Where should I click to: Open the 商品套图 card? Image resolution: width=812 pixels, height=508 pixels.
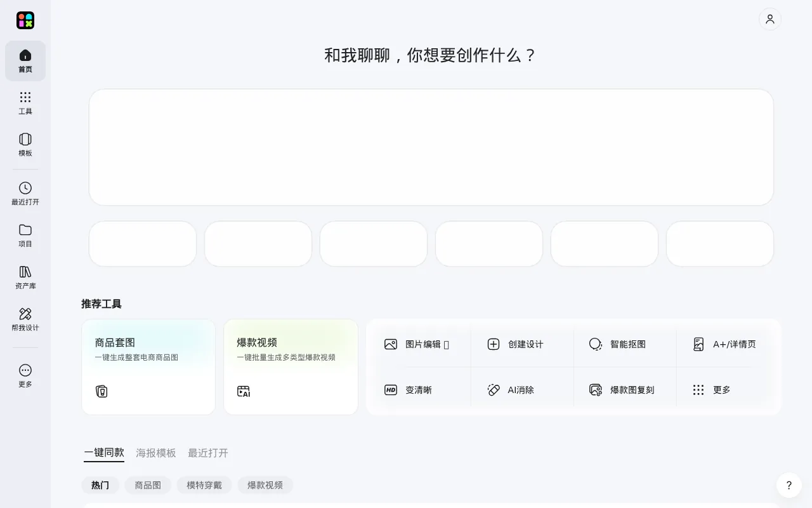tap(148, 367)
